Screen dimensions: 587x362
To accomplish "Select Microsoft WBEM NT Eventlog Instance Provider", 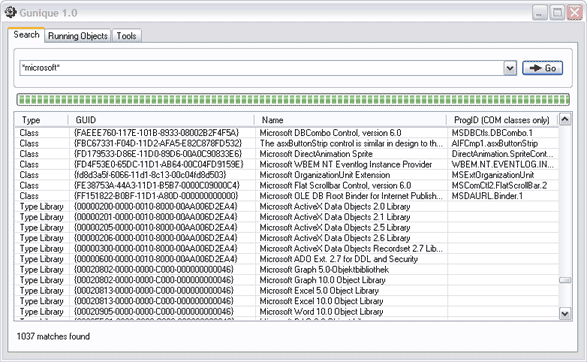I will (x=346, y=164).
